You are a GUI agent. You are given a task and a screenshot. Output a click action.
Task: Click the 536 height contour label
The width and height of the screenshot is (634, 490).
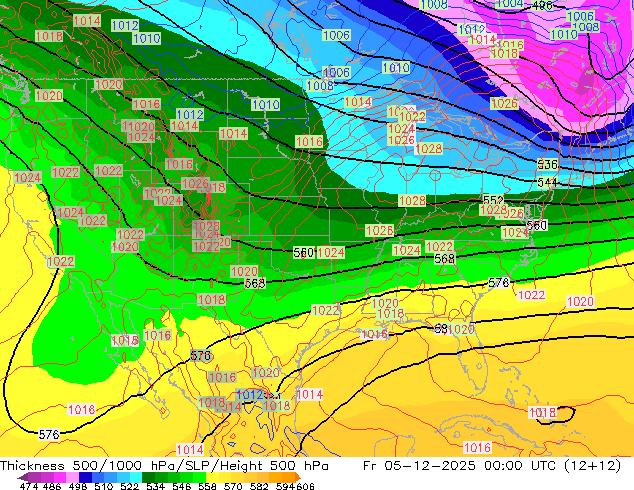pos(547,165)
